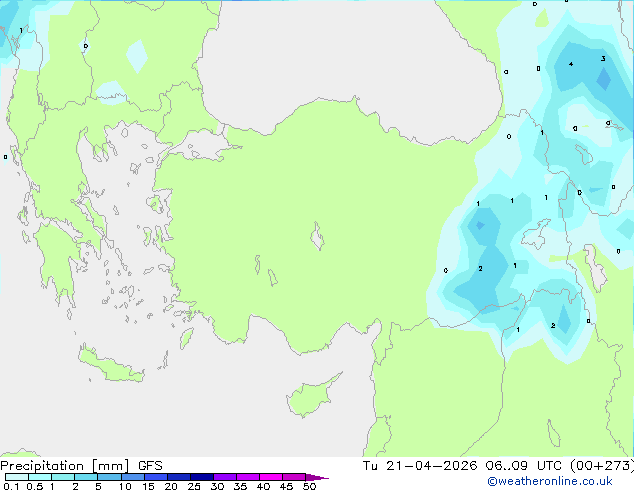Click the 20 mm dark blue legend swatch
This screenshot has height=490, width=634.
click(179, 477)
